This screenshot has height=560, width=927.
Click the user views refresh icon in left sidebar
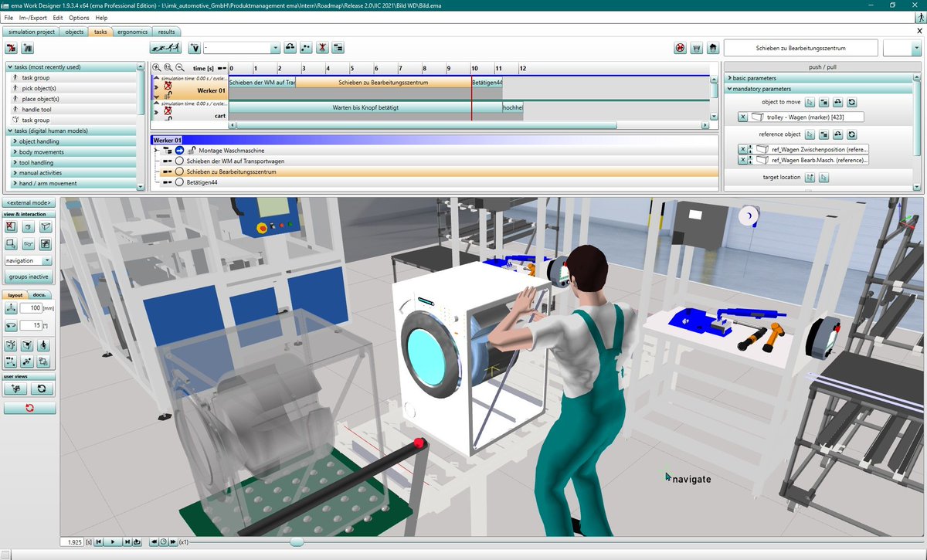pos(42,389)
